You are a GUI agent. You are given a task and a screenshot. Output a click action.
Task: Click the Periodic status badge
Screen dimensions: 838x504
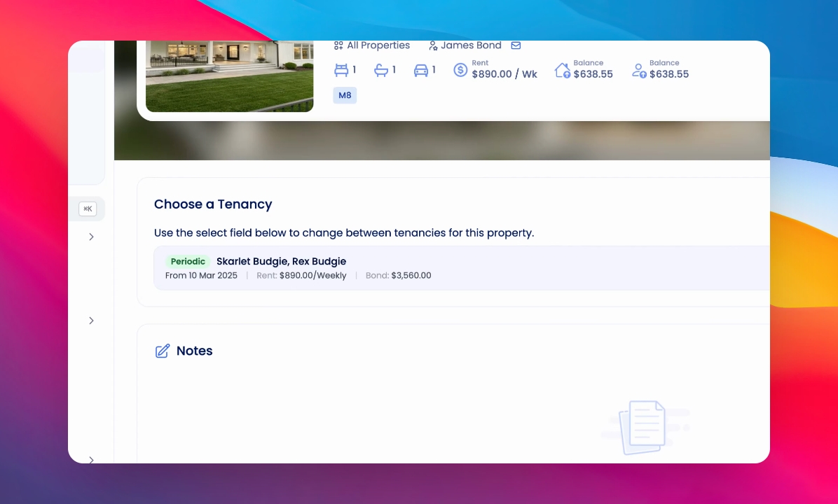tap(188, 262)
